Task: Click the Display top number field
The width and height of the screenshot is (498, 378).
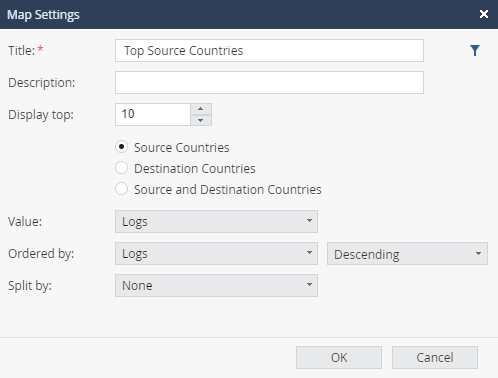Action: (x=153, y=114)
